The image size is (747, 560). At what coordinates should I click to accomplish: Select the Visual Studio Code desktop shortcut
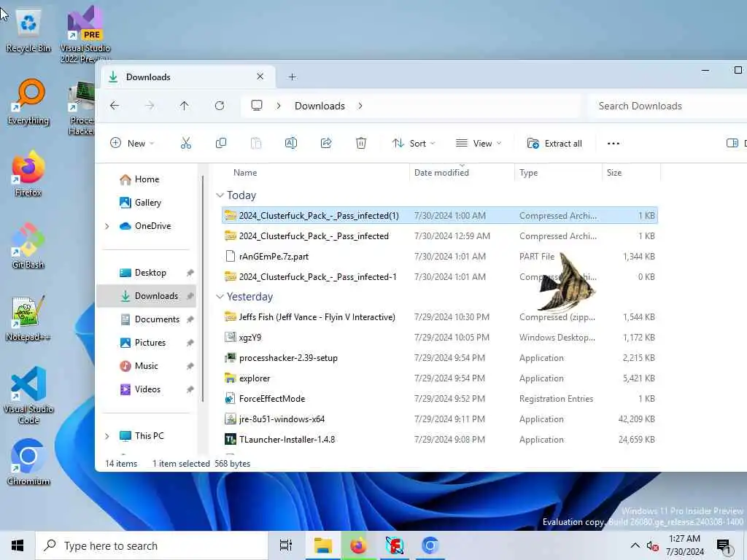point(28,395)
